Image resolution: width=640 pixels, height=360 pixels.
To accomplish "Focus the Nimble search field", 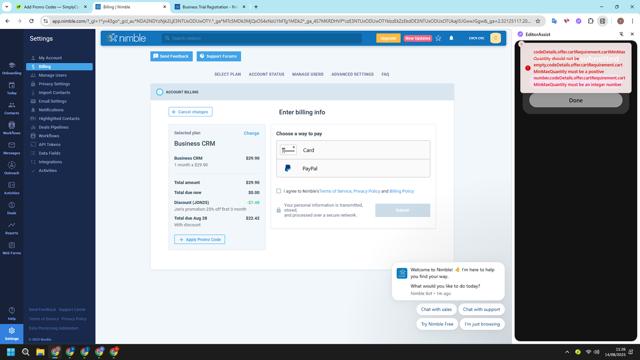I will pyautogui.click(x=261, y=38).
